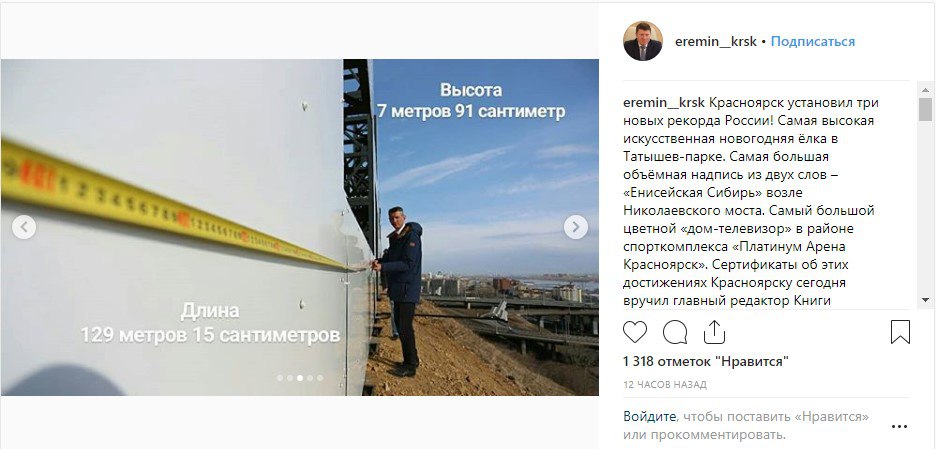Click the caption scrollbar up arrow
Image resolution: width=936 pixels, height=449 pixels.
pos(925,90)
